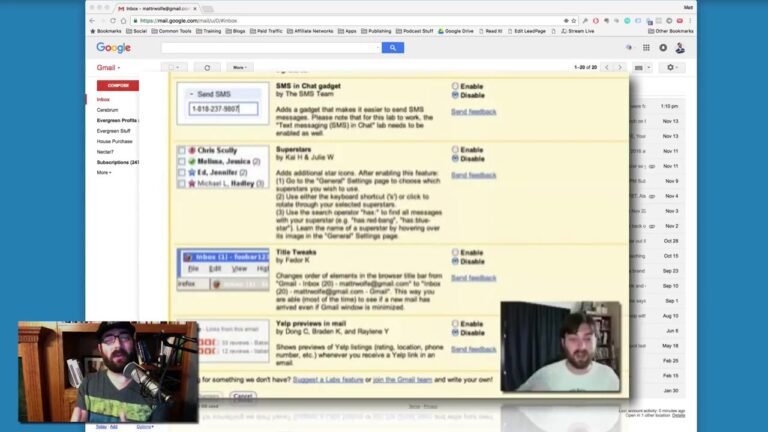Expand the Gmail product switcher dropdown
This screenshot has width=768, height=432.
coord(109,67)
